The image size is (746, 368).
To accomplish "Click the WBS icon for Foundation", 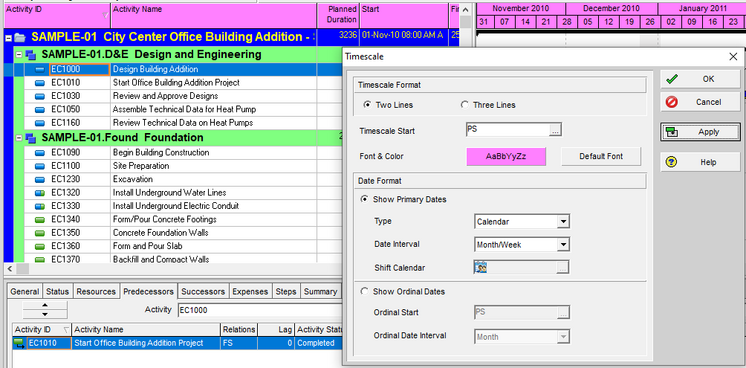I will click(30, 138).
